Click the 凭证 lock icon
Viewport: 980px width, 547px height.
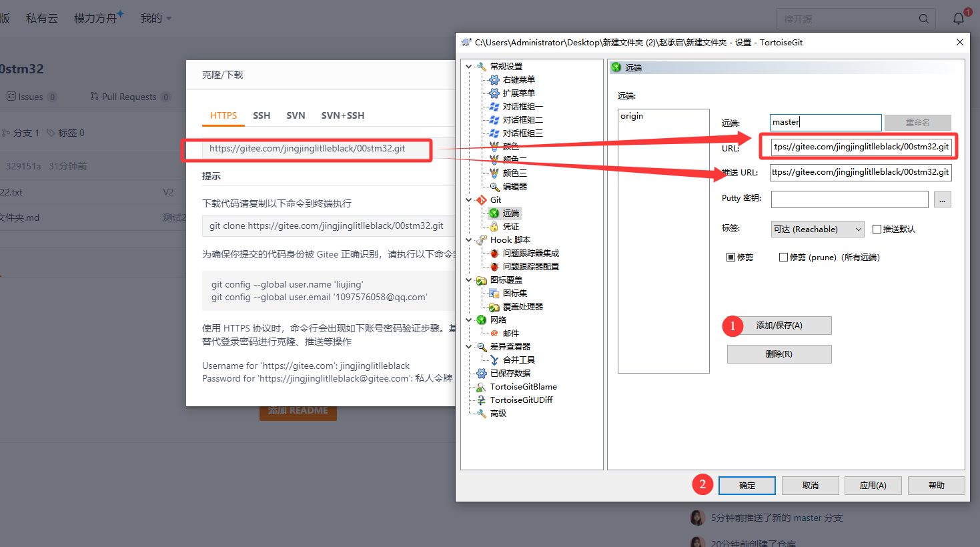[494, 227]
